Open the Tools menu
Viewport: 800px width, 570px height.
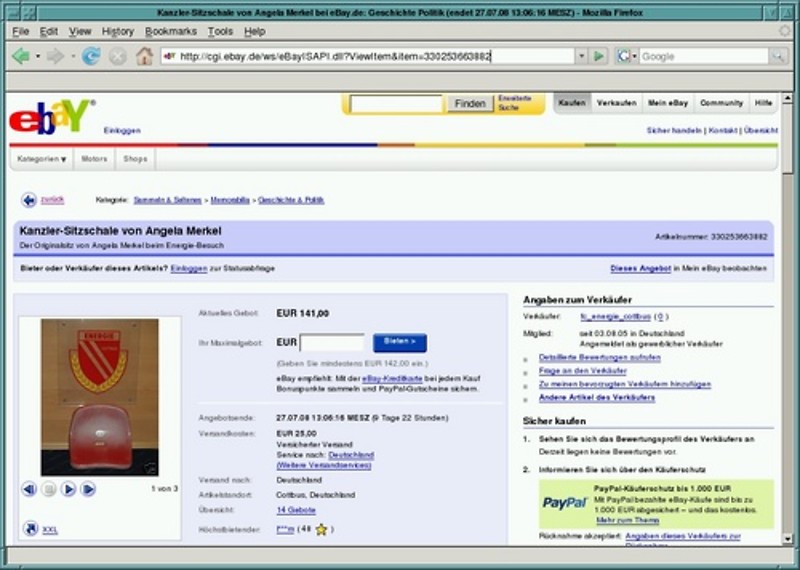(220, 32)
